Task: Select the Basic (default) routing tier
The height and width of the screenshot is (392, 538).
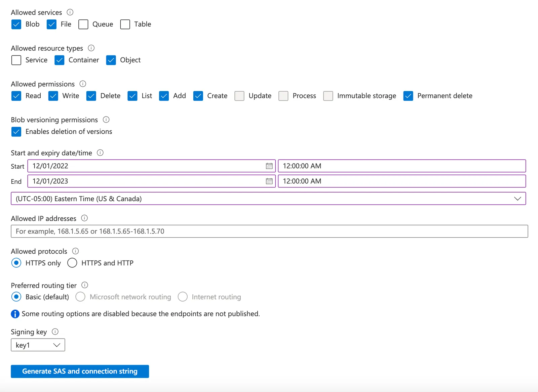Action: [16, 297]
